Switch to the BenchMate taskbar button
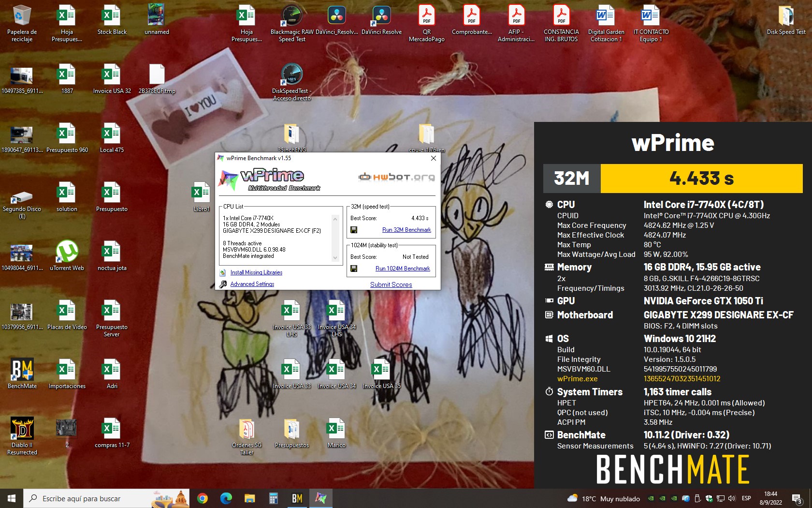 pos(297,498)
